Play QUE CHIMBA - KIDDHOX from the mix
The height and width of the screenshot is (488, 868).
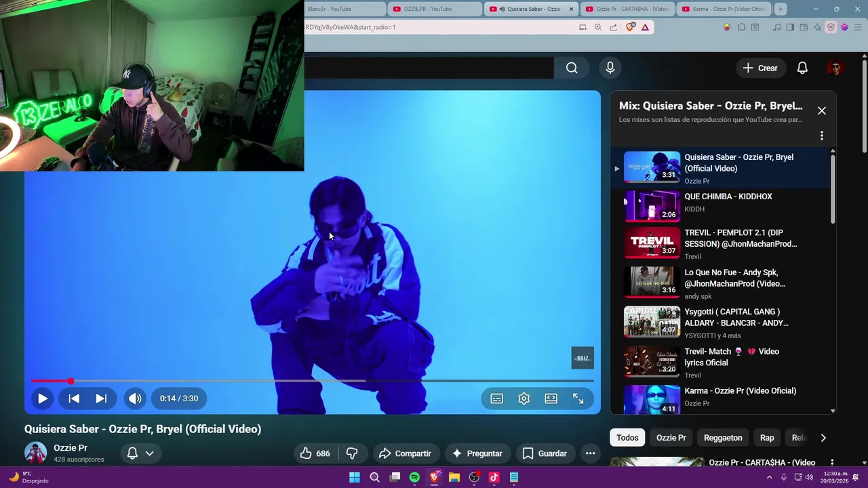tap(720, 206)
